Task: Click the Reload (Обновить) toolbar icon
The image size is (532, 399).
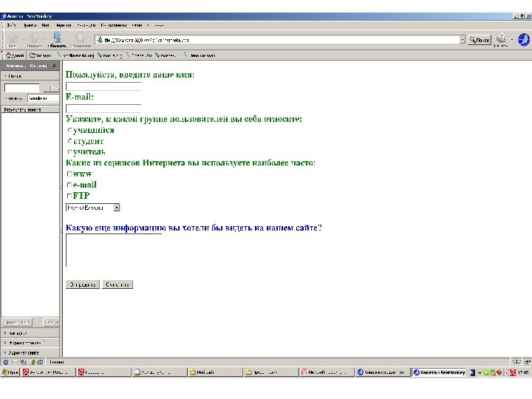Action: point(58,37)
